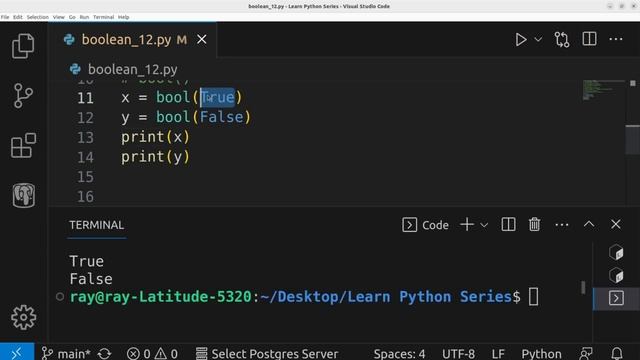Select language mode Python in status bar
Viewport: 640px width, 360px height.
(541, 353)
